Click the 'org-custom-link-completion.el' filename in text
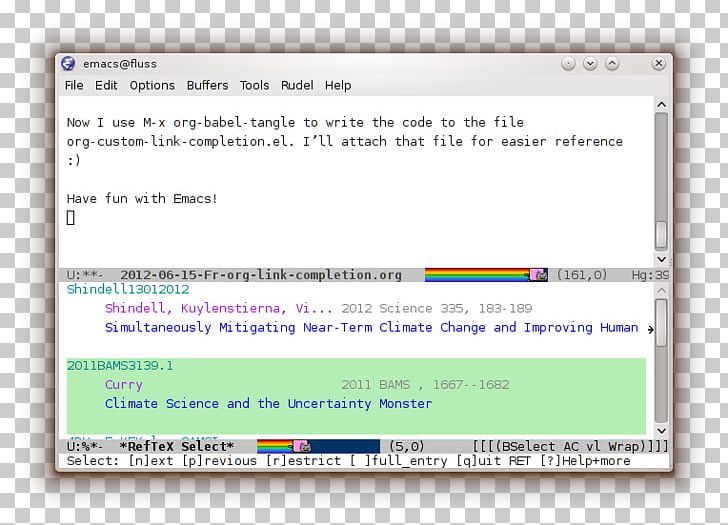This screenshot has height=525, width=728. click(180, 142)
